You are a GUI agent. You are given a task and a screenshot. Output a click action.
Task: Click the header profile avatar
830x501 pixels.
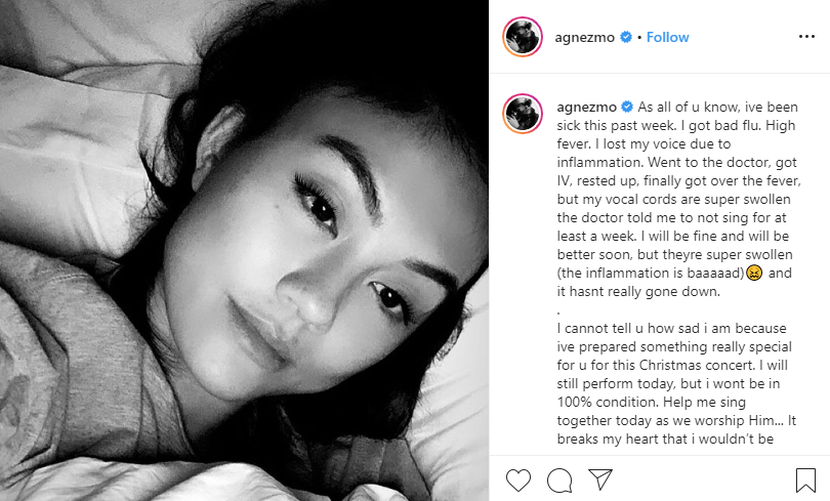[522, 37]
